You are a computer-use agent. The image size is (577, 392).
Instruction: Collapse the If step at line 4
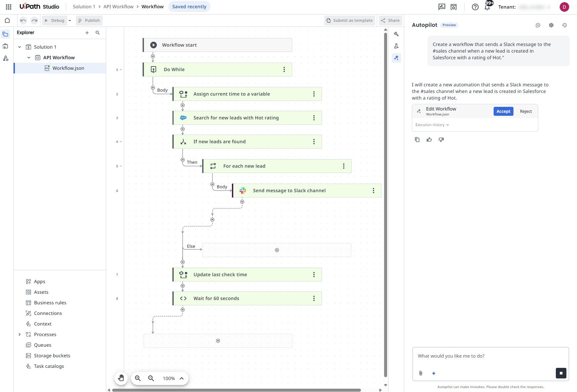click(x=121, y=142)
